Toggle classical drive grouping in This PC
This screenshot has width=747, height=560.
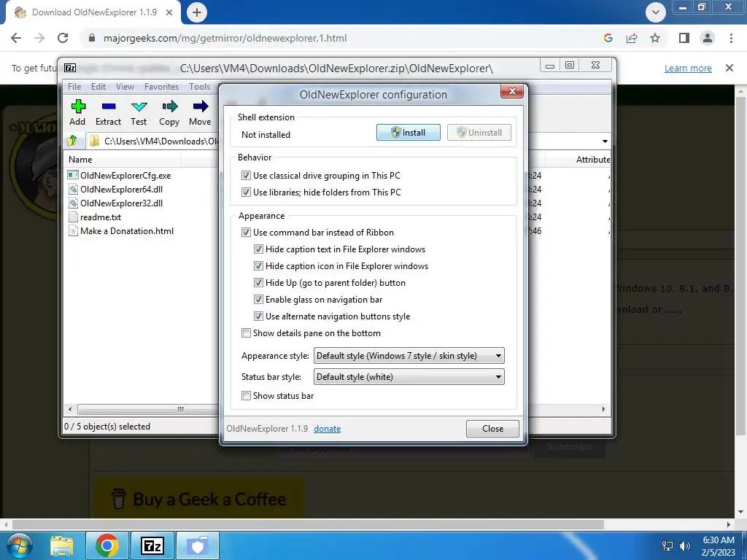click(x=246, y=175)
